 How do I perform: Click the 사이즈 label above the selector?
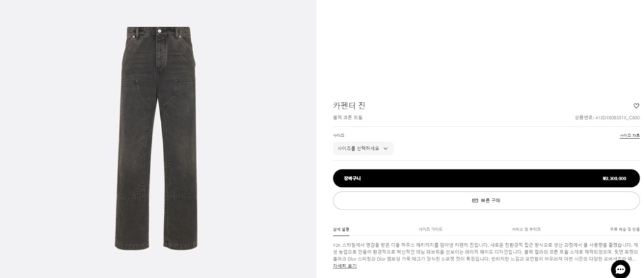[338, 135]
